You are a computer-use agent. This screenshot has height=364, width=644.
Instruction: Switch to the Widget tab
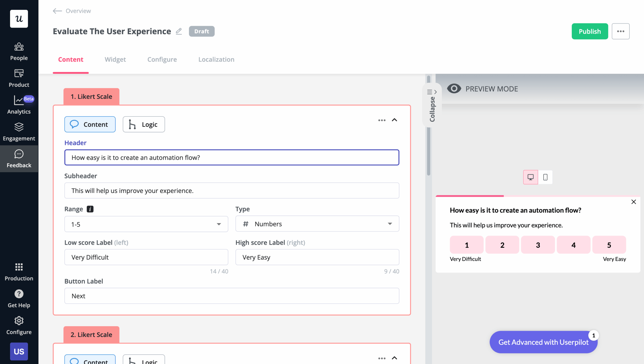115,59
